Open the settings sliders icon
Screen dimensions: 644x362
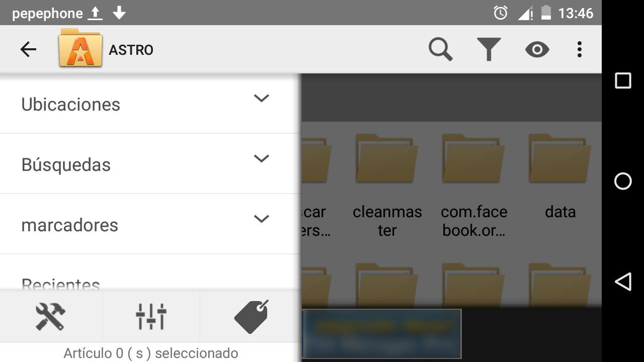click(x=151, y=317)
